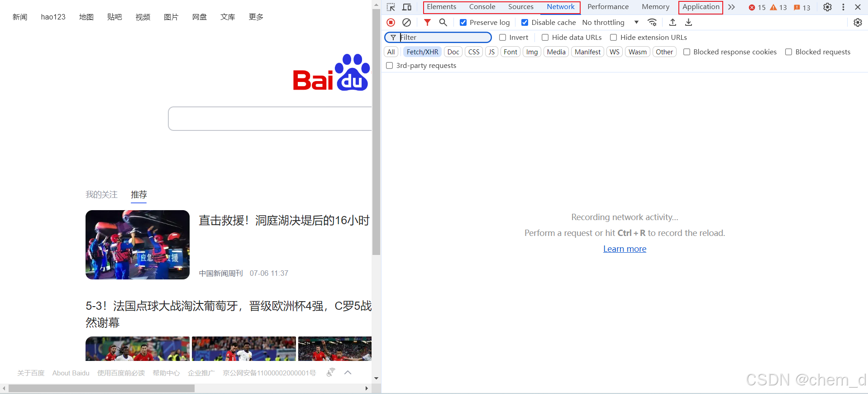Viewport: 868px width, 394px height.
Task: Open the Application tab
Action: (701, 7)
